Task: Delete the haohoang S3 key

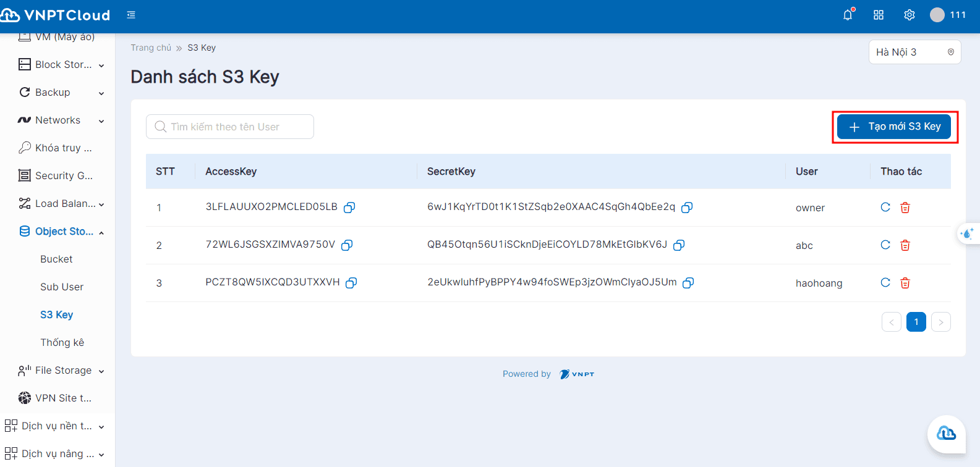Action: [905, 283]
